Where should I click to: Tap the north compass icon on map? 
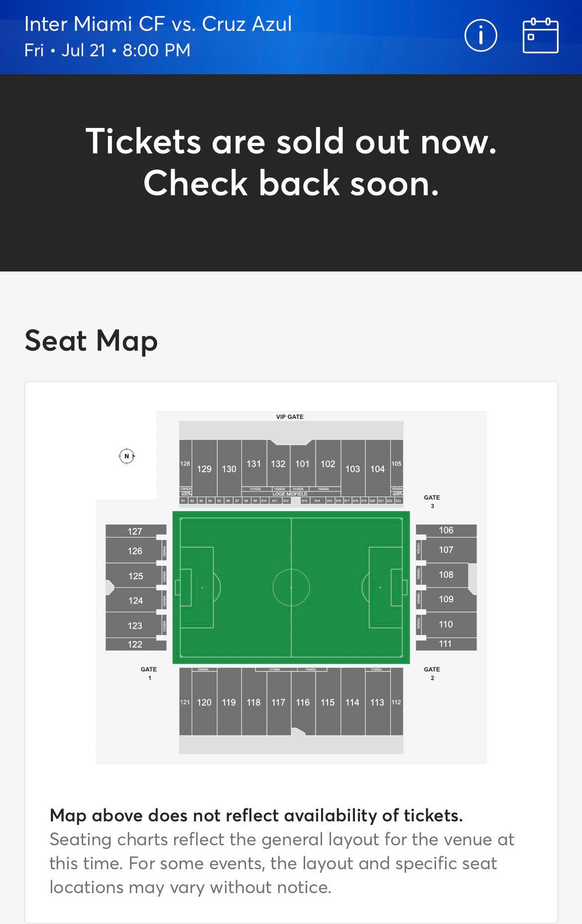(127, 456)
